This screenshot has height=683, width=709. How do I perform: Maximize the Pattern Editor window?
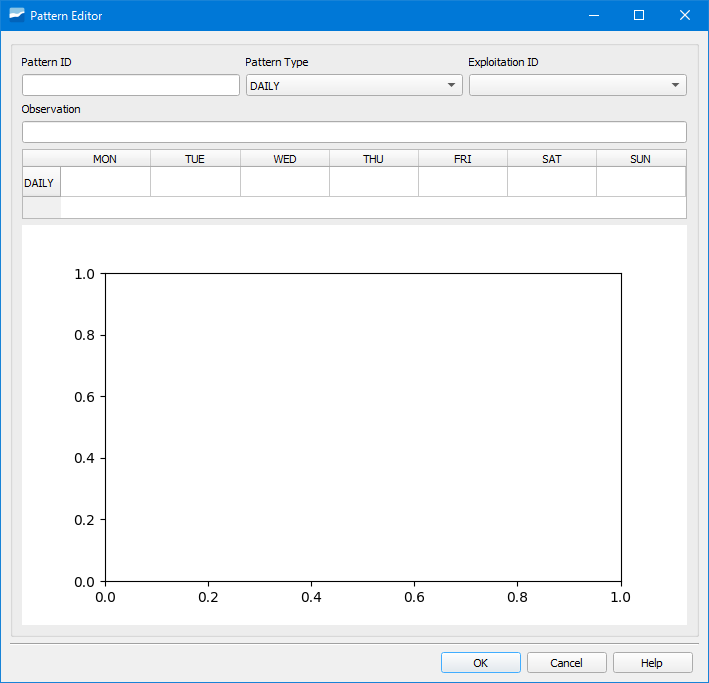pyautogui.click(x=639, y=15)
